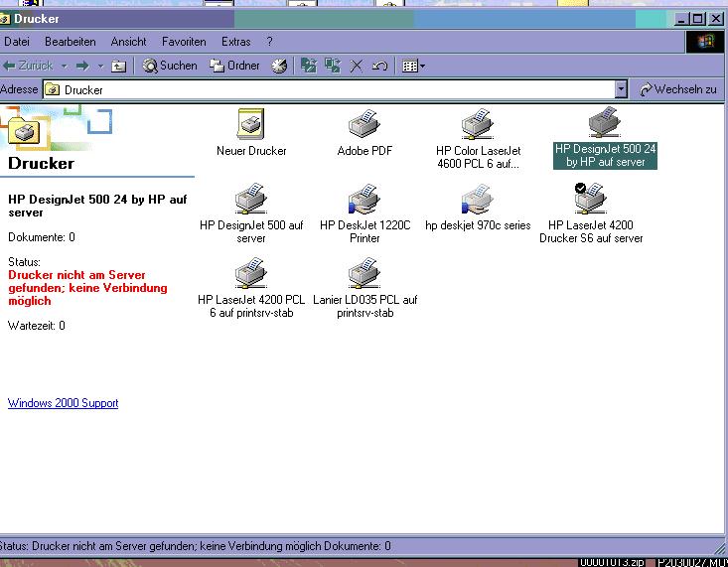
Task: Toggle the Ordner folders pane
Action: 234,66
